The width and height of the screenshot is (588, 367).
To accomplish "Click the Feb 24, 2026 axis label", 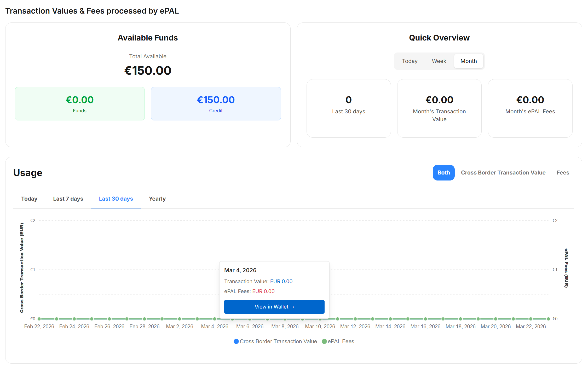I will pyautogui.click(x=74, y=327).
